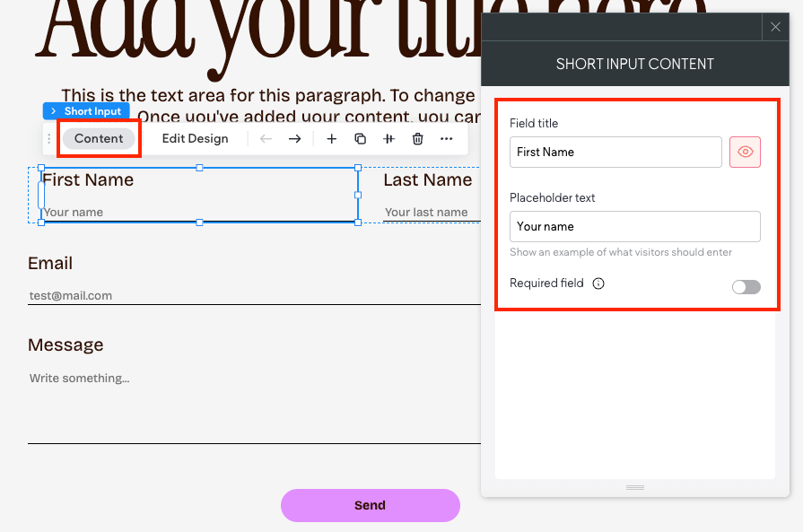This screenshot has height=532, width=803.
Task: Grab the toolbar's dotted drag handle
Action: coord(49,139)
